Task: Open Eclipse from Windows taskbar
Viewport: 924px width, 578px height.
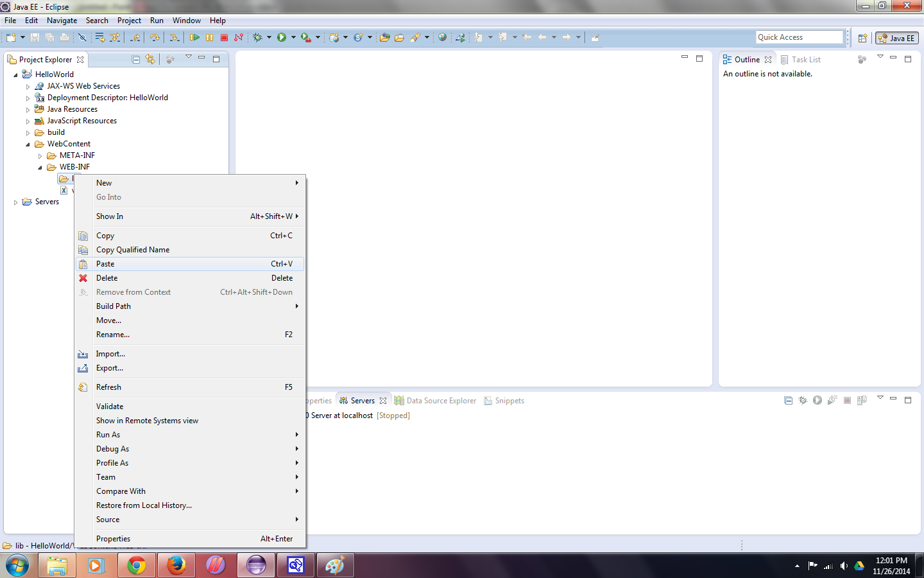Action: tap(256, 565)
